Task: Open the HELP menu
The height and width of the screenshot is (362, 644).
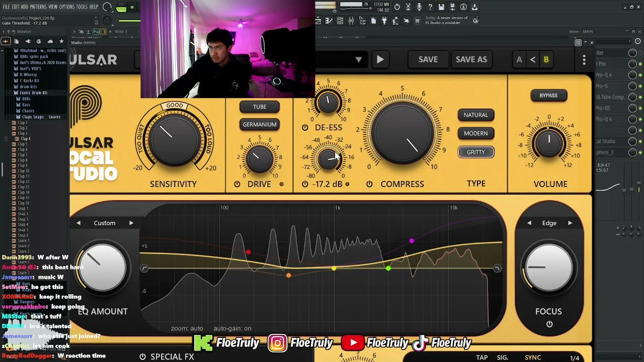Action: point(94,7)
